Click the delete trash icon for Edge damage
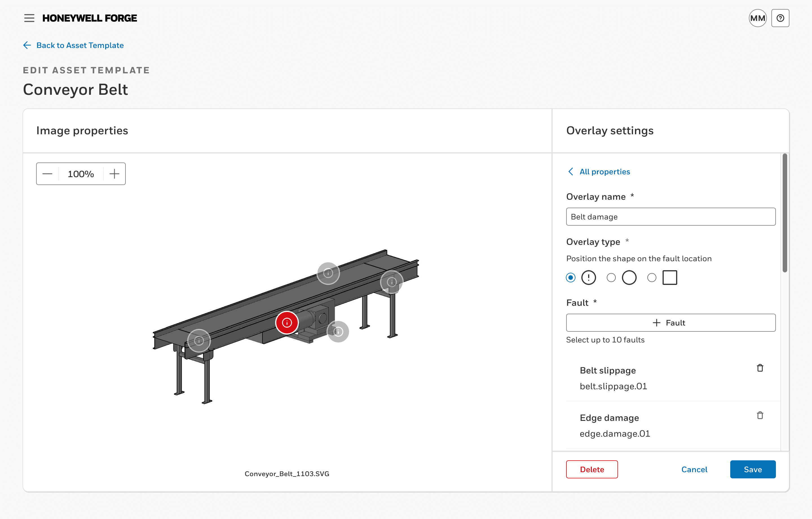812x519 pixels. [x=760, y=415]
